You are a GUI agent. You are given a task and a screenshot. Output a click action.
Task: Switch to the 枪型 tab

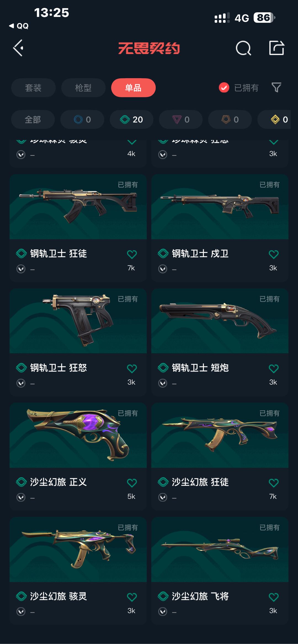[83, 88]
